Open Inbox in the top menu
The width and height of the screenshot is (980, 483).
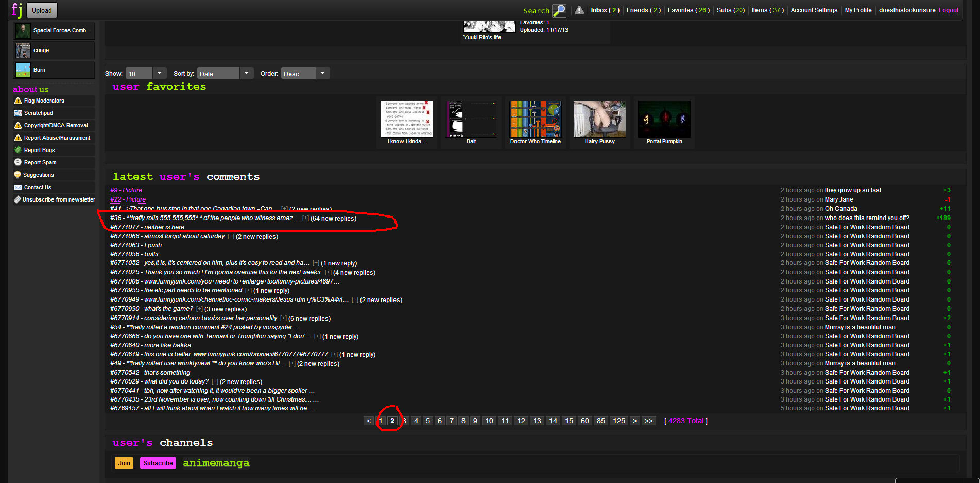coord(605,10)
